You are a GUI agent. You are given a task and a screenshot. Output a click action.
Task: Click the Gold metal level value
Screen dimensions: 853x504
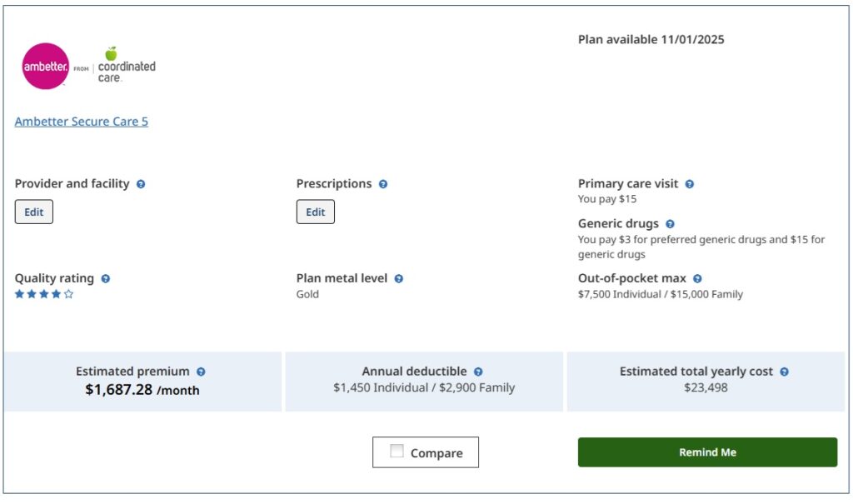pyautogui.click(x=307, y=294)
